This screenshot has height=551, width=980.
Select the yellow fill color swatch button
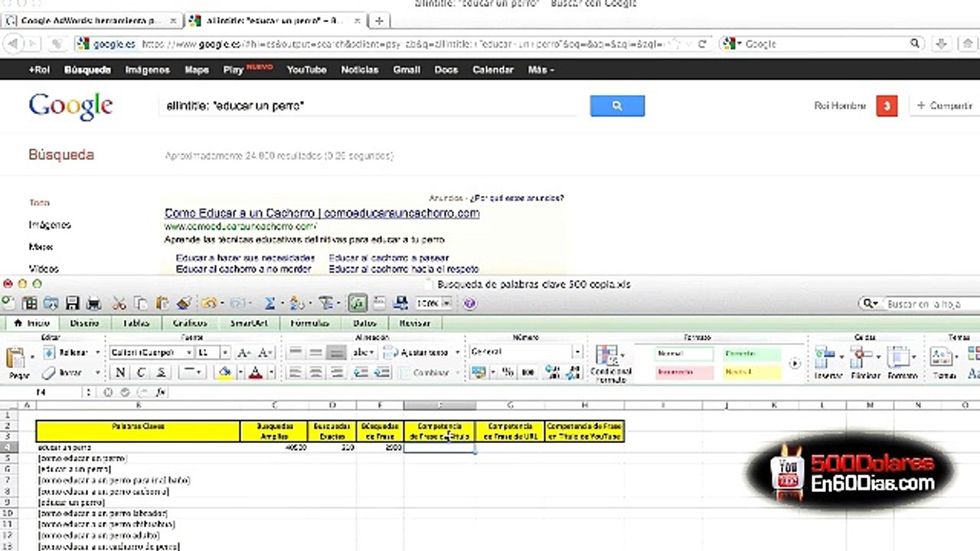[224, 372]
